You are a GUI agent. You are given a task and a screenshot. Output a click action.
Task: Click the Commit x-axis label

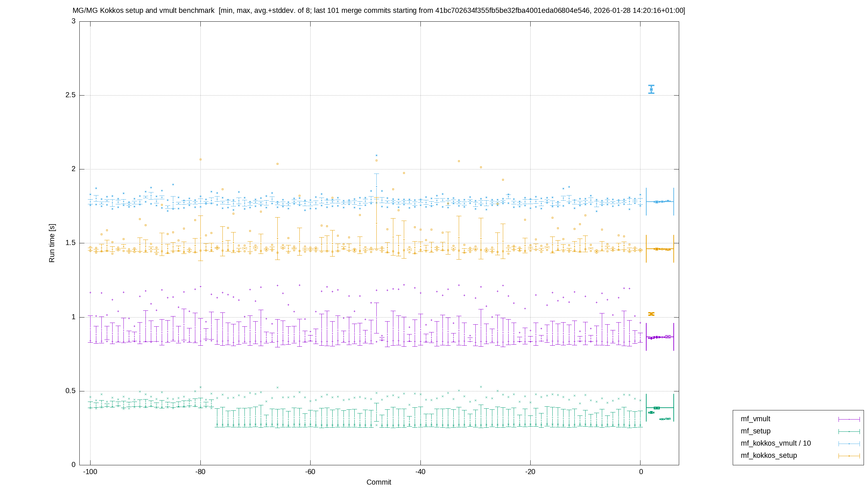pos(379,482)
